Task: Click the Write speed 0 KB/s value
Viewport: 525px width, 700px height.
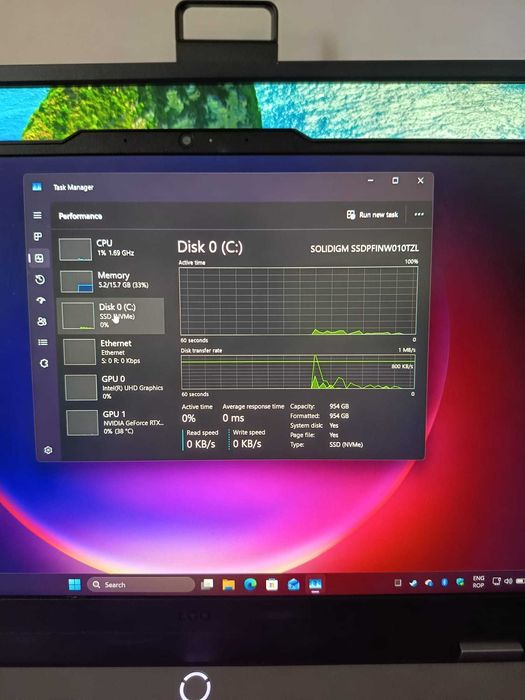Action: pos(247,444)
